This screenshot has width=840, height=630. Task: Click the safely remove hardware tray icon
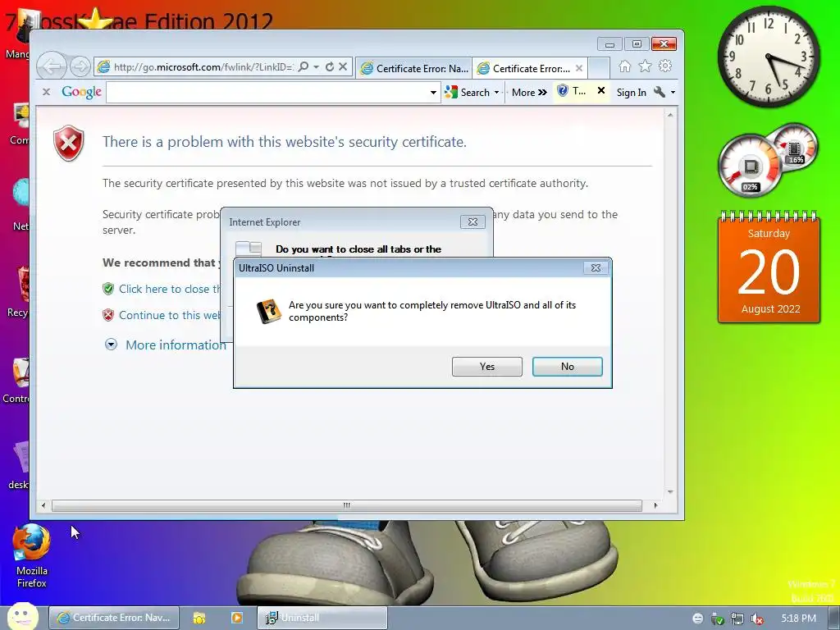pos(717,619)
